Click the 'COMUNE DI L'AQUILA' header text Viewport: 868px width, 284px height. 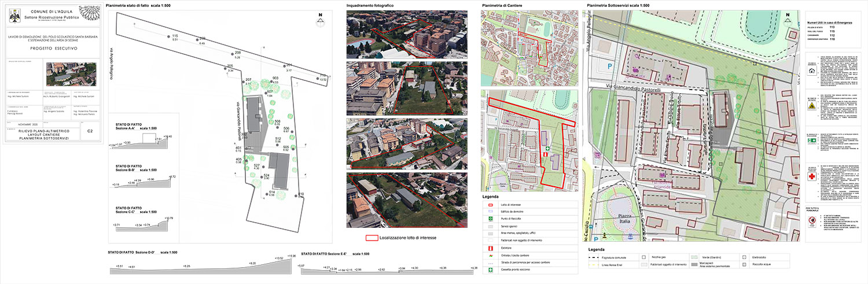[50, 13]
